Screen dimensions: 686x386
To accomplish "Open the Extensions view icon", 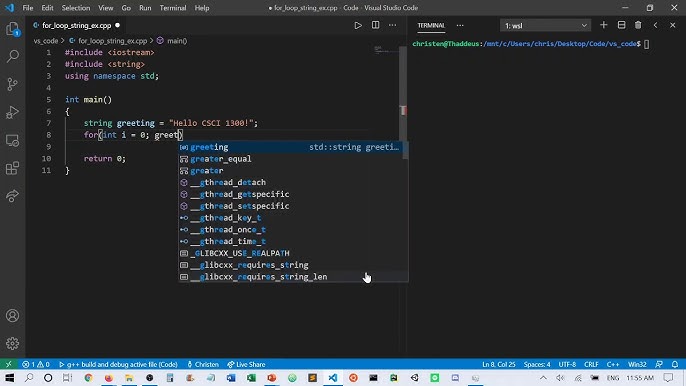I will [13, 168].
